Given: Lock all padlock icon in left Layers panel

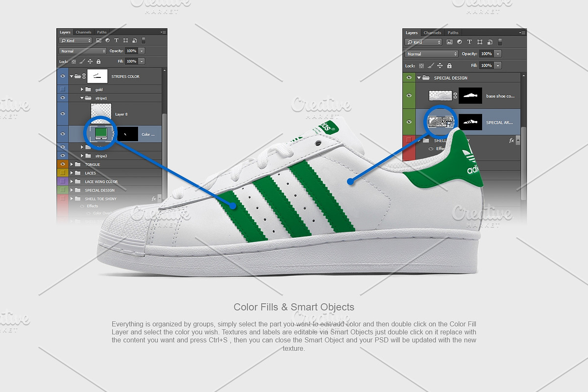Looking at the screenshot, I should tap(98, 62).
